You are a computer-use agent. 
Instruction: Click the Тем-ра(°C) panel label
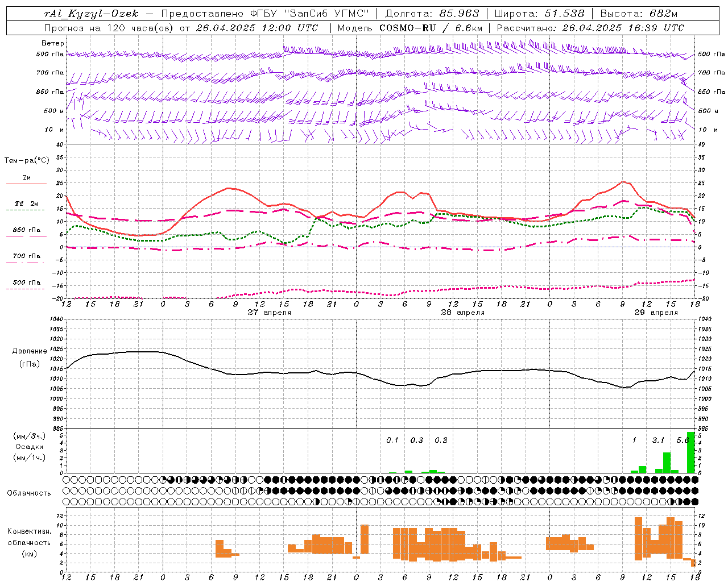pyautogui.click(x=27, y=161)
